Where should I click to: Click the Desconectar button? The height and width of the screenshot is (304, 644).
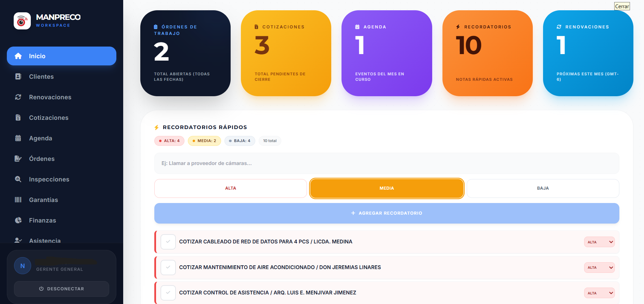(x=62, y=289)
